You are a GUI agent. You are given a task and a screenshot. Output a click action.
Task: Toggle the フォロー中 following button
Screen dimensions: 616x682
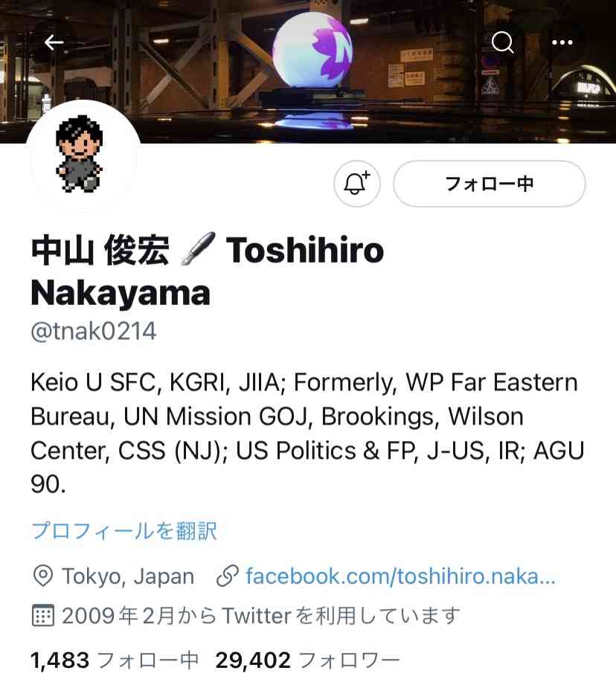coord(489,184)
